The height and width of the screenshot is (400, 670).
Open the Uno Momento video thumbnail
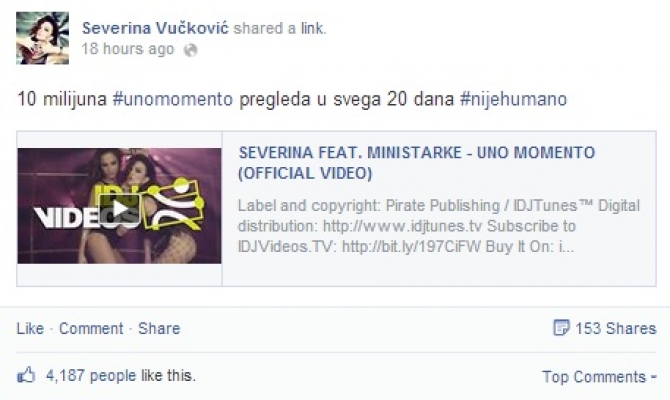pyautogui.click(x=120, y=206)
